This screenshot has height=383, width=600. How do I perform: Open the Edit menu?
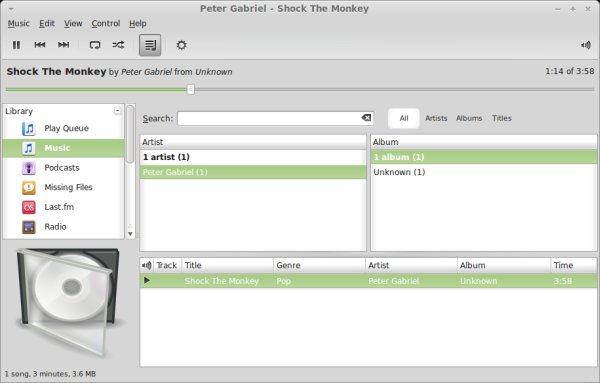click(47, 24)
